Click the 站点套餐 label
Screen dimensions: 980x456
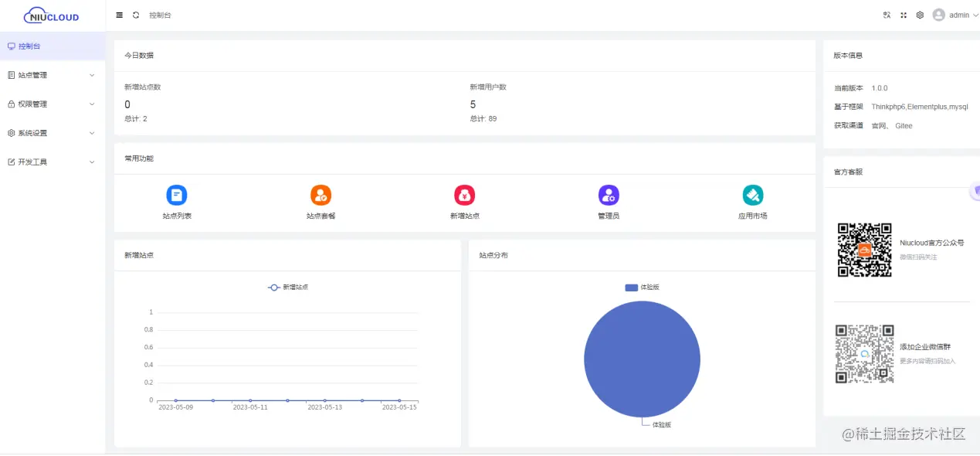(x=320, y=216)
